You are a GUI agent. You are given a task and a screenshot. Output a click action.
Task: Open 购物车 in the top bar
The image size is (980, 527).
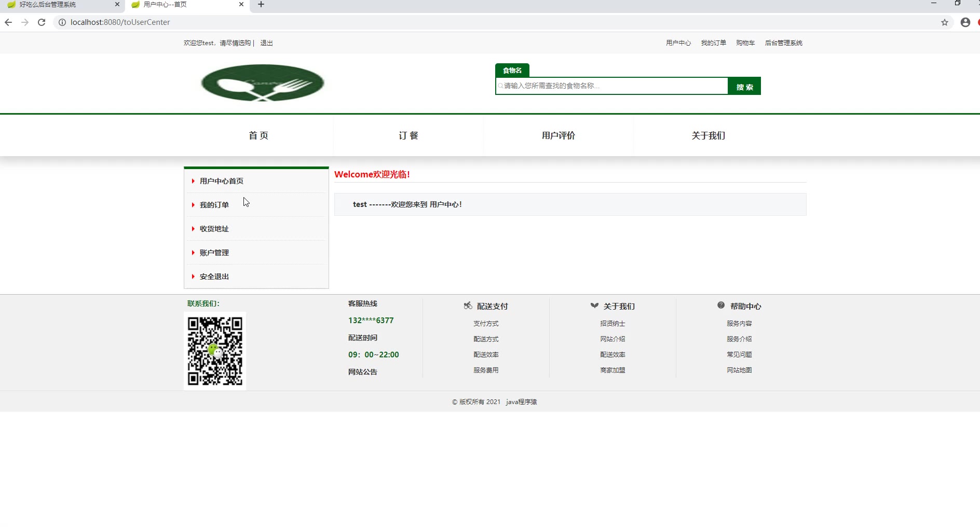pos(745,43)
